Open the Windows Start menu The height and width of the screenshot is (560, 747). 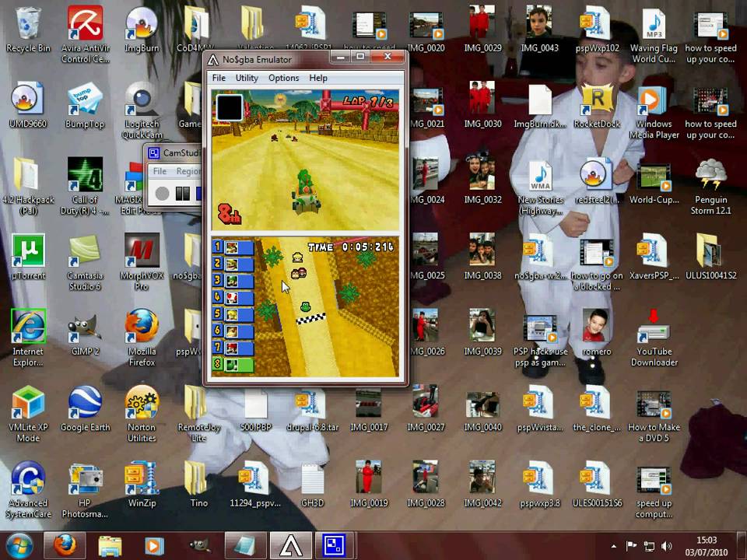pyautogui.click(x=19, y=546)
